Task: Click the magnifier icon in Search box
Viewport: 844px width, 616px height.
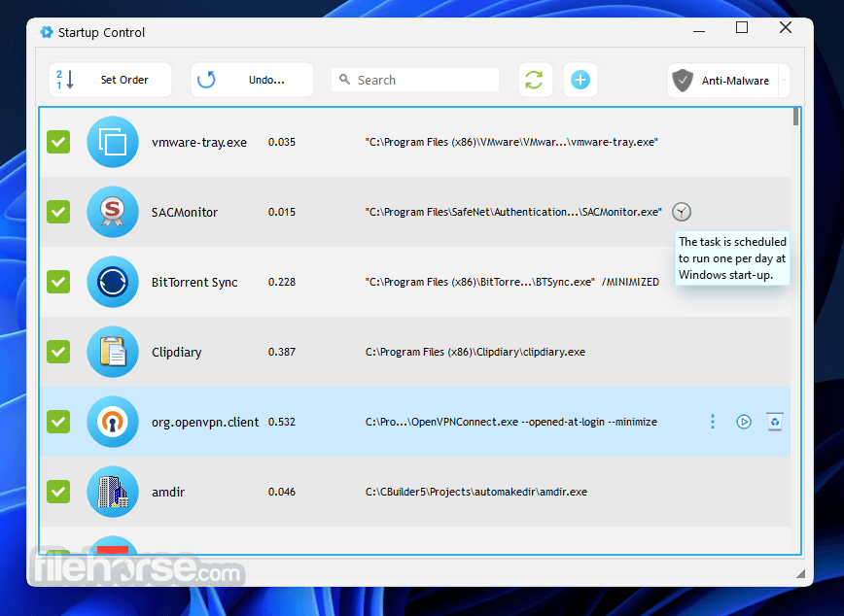Action: (344, 80)
